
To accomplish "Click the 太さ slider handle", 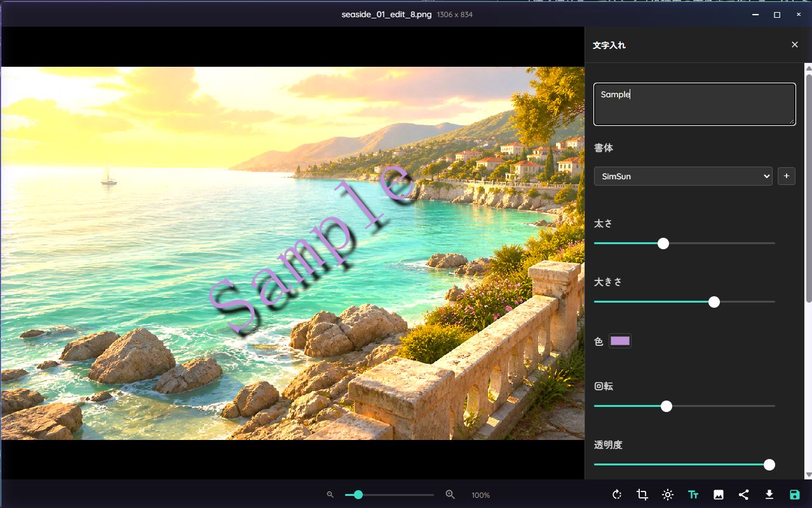I will [663, 243].
